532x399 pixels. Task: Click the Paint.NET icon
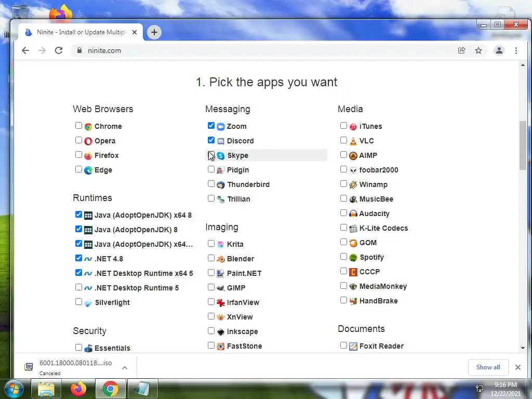pos(220,273)
